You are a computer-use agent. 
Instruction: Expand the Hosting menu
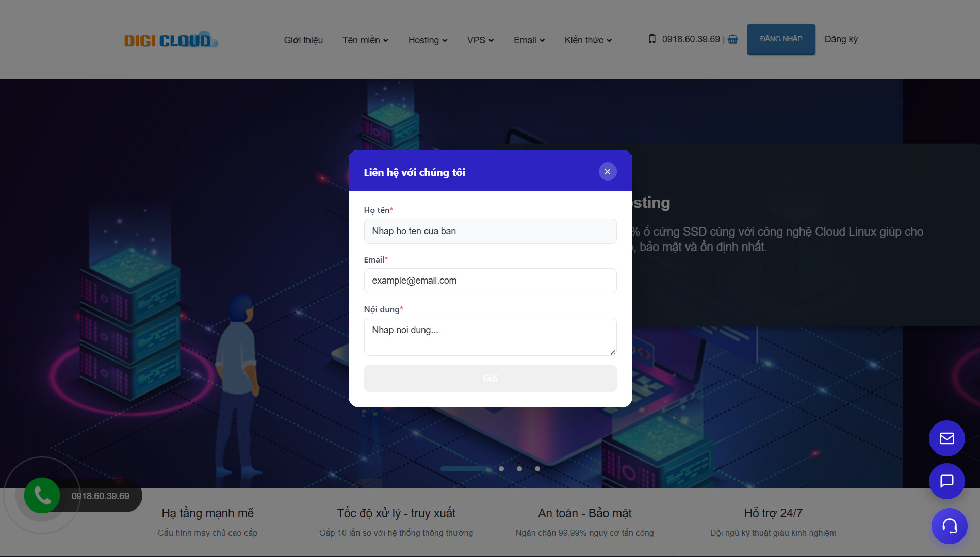tap(428, 40)
